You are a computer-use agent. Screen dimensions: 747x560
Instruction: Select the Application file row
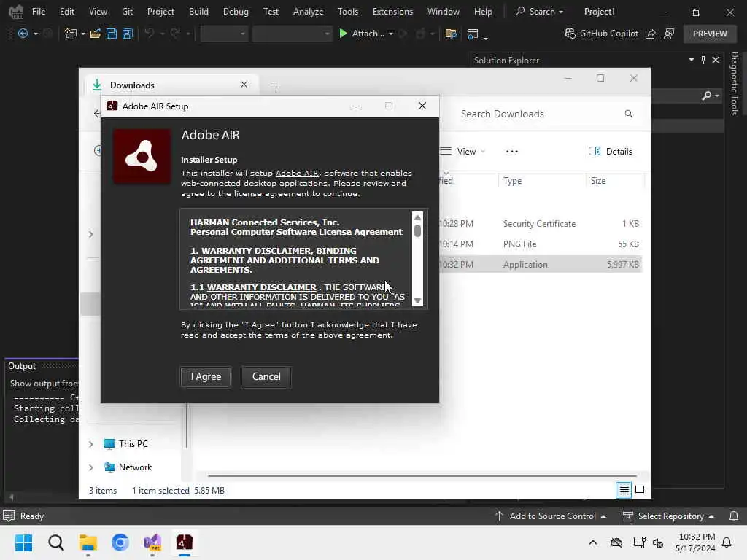tap(541, 265)
